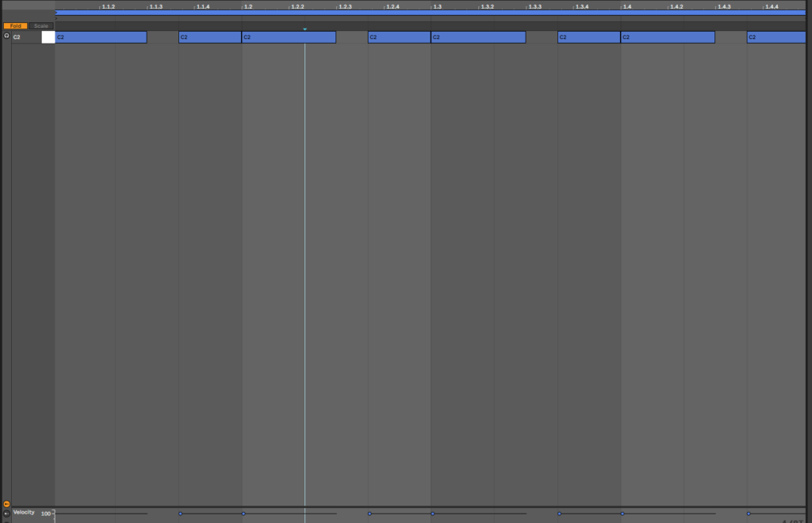Select the C2 key row label
This screenshot has height=523, width=812.
[17, 37]
